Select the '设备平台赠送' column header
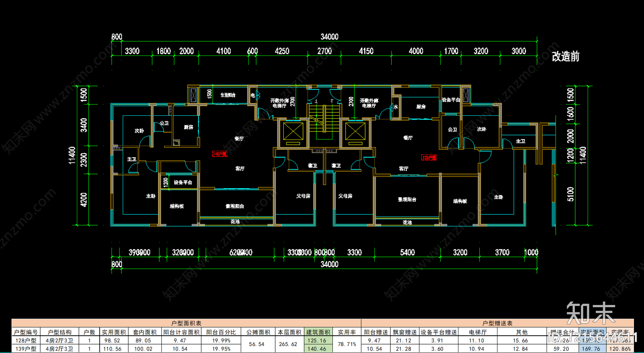Viewport: 644px width, 353px height. [439, 332]
